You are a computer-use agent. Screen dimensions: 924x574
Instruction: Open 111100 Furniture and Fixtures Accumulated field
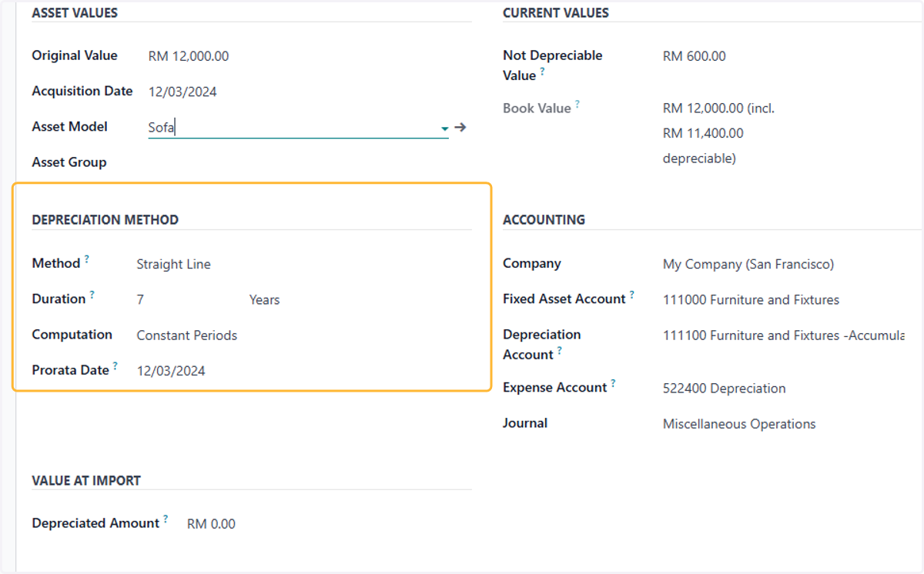coord(784,335)
